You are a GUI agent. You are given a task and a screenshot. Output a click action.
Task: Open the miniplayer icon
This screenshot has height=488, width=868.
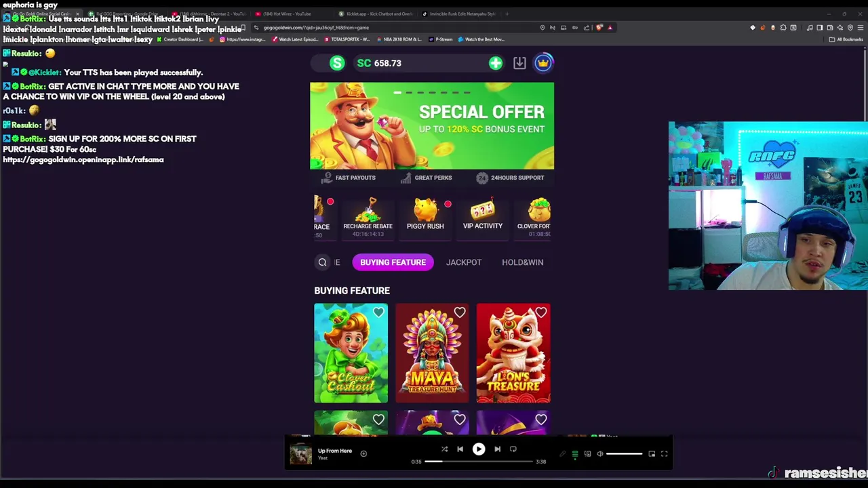coord(652,454)
